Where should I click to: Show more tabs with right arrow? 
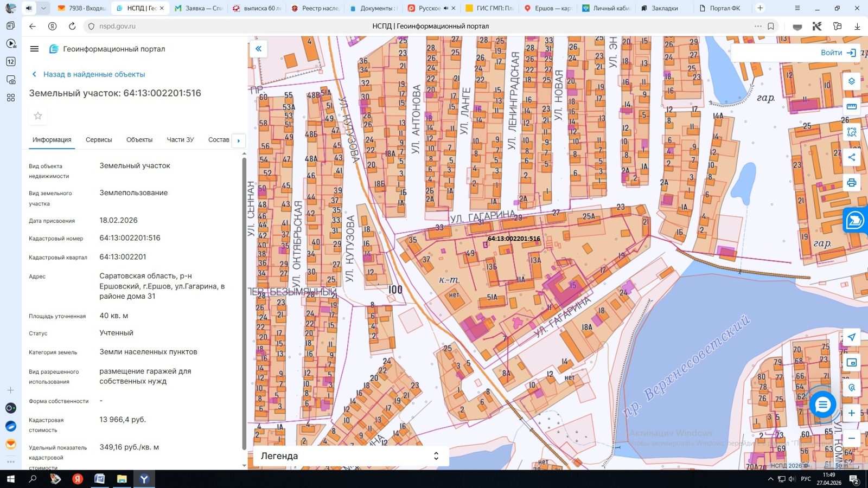pos(239,140)
